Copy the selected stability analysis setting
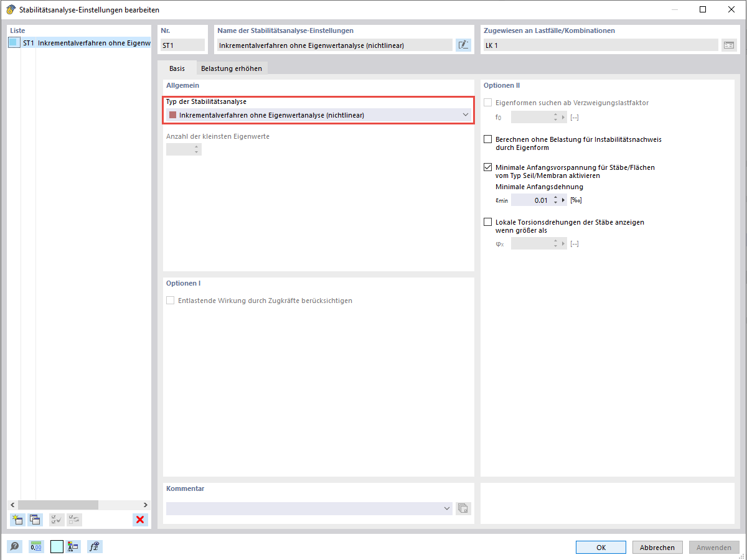 coord(34,520)
